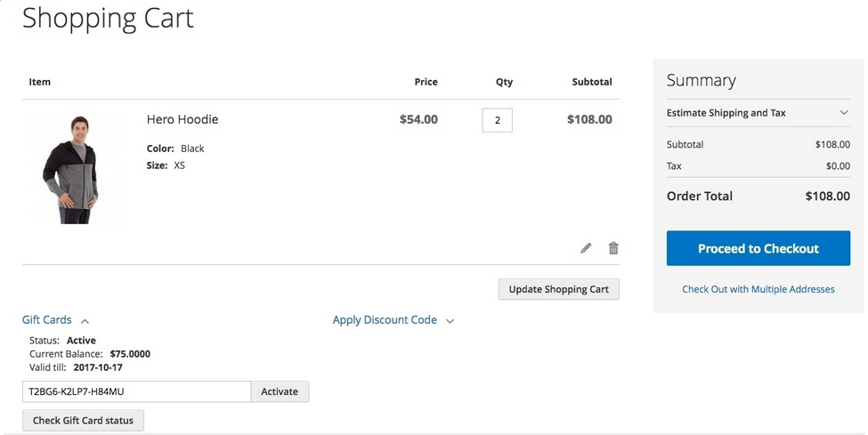Click the Update Shopping Cart button
This screenshot has height=435, width=868.
tap(558, 289)
